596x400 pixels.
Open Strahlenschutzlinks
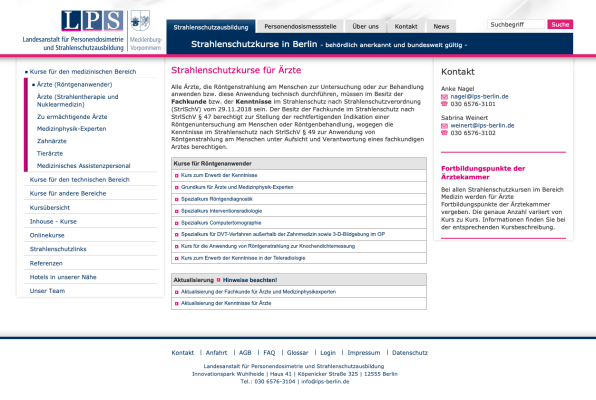point(58,249)
